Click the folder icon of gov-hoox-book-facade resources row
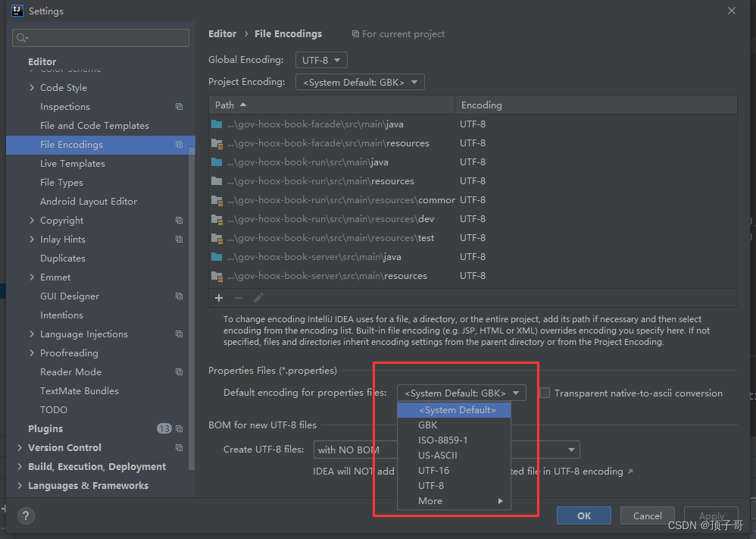This screenshot has width=756, height=539. pyautogui.click(x=217, y=143)
